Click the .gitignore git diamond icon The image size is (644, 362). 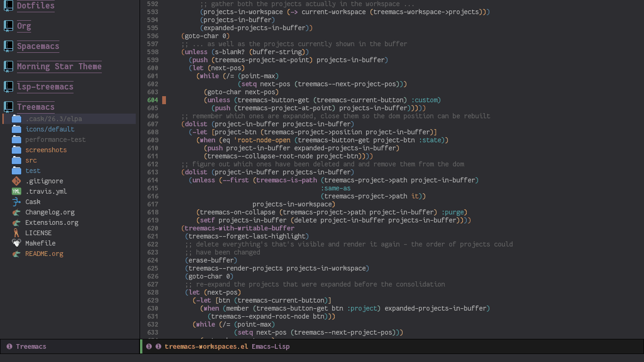pyautogui.click(x=16, y=181)
